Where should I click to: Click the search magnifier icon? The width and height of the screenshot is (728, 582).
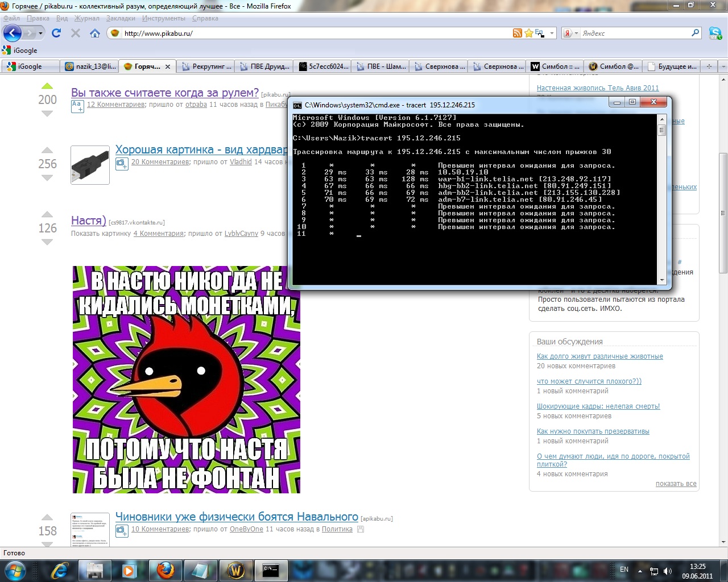click(695, 33)
